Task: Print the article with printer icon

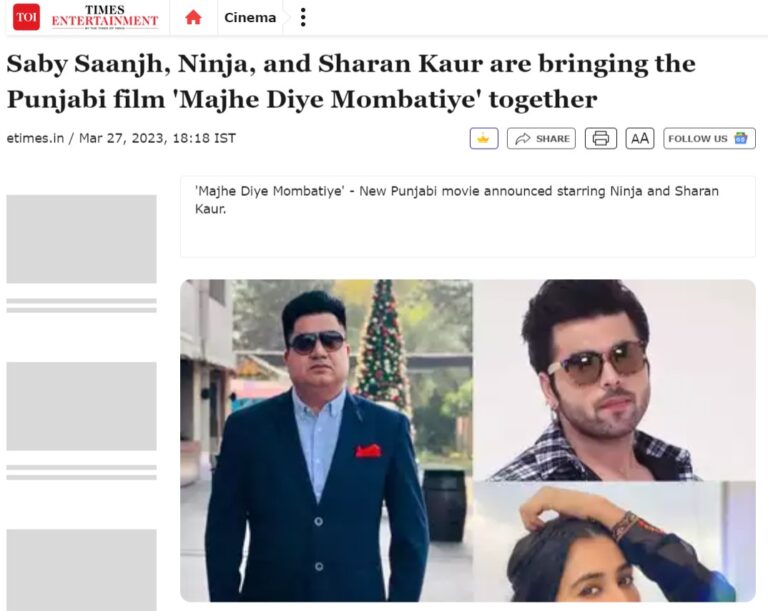Action: click(601, 138)
